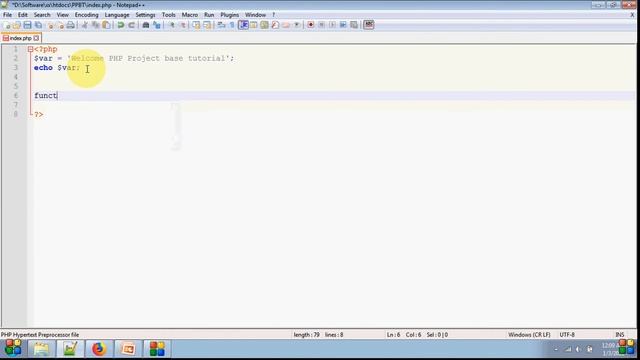
Task: Click the save recorded macro icon
Action: [x=354, y=25]
